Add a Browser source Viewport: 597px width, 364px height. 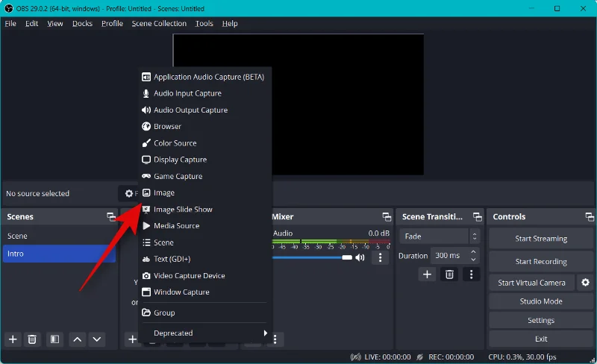pyautogui.click(x=204, y=126)
